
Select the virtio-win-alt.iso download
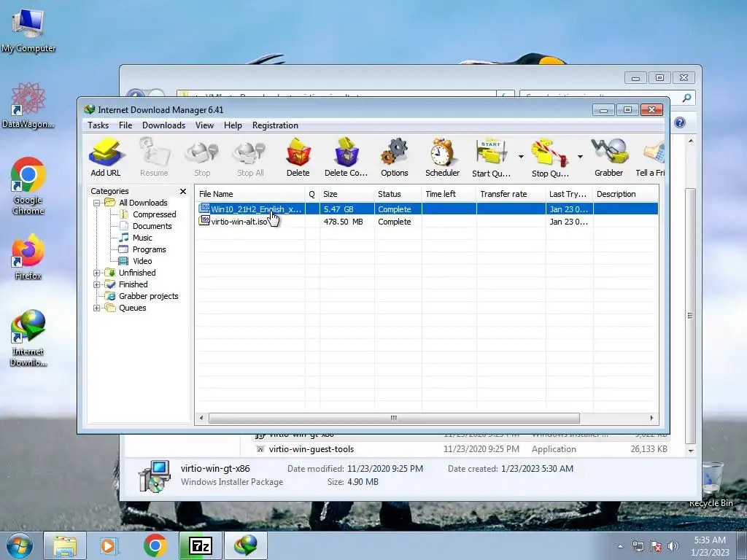(x=239, y=222)
